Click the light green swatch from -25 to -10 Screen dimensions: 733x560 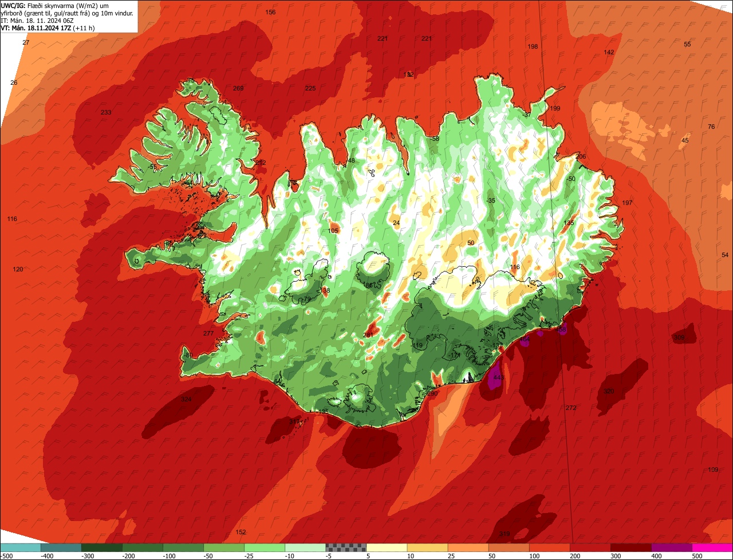tap(265, 547)
